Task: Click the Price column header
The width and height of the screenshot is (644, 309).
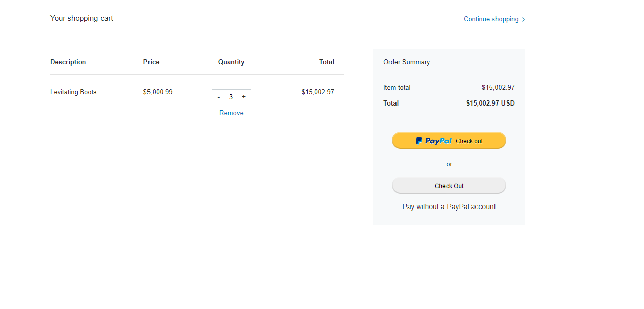Action: pos(151,62)
